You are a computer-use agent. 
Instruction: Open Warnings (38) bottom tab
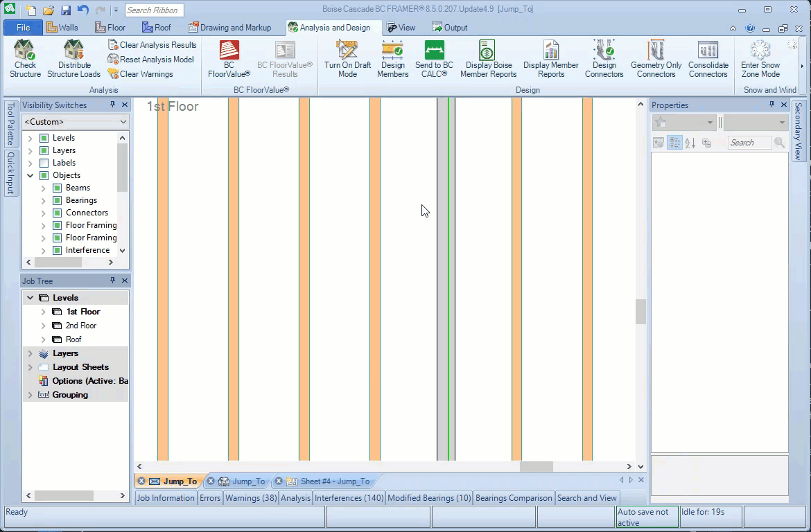[x=251, y=498]
